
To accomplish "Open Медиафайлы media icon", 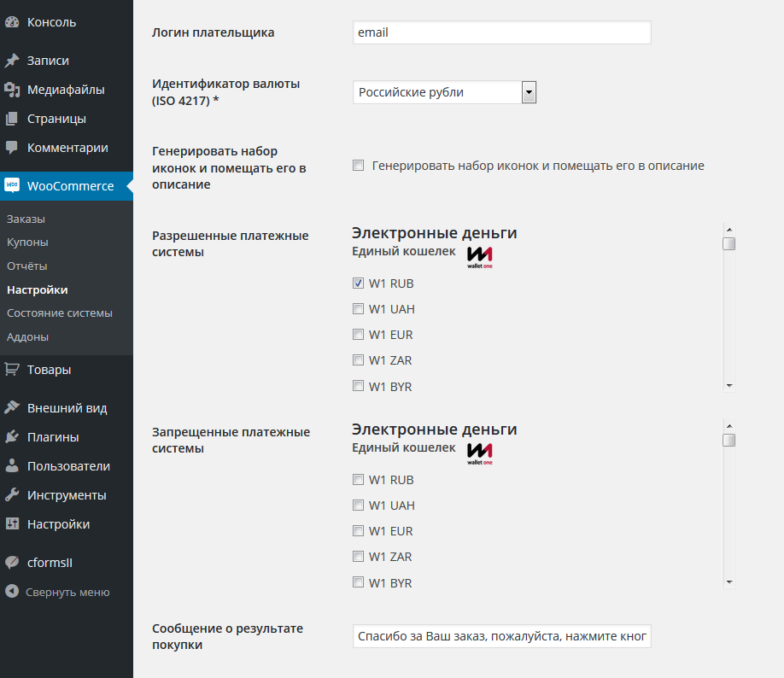I will [x=12, y=90].
